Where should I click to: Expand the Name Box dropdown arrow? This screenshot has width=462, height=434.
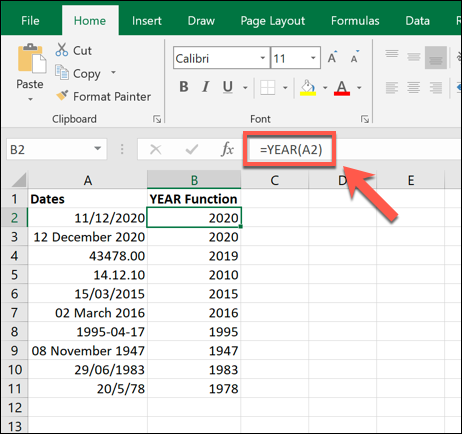tap(97, 149)
